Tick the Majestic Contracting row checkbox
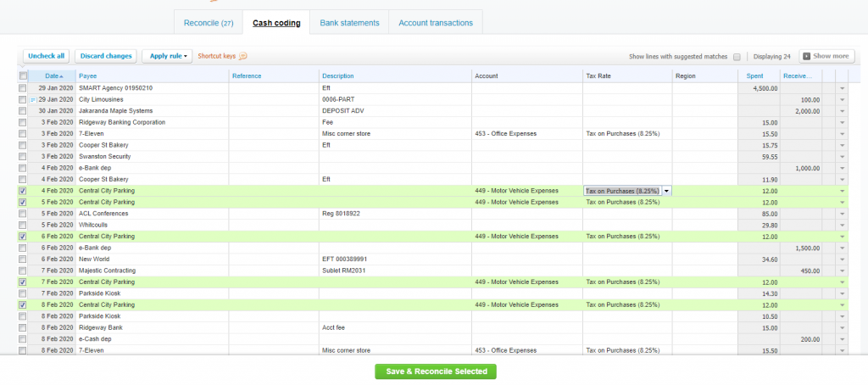868x385 pixels. pyautogui.click(x=22, y=271)
